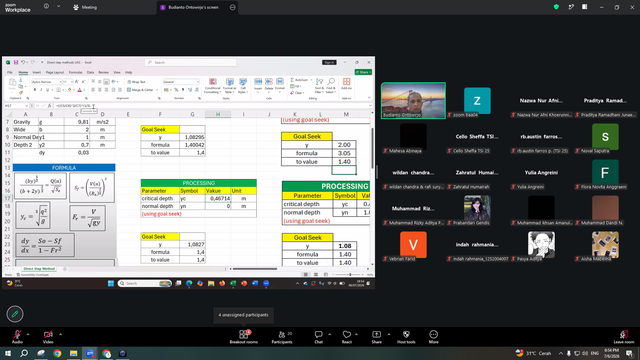Expand Share options arrow
The image size is (640, 360).
point(389,334)
